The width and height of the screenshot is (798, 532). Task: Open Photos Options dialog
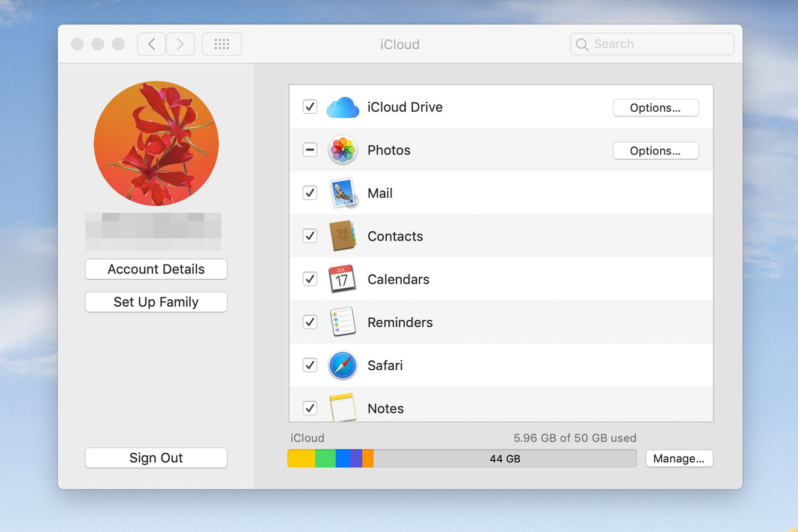(655, 151)
